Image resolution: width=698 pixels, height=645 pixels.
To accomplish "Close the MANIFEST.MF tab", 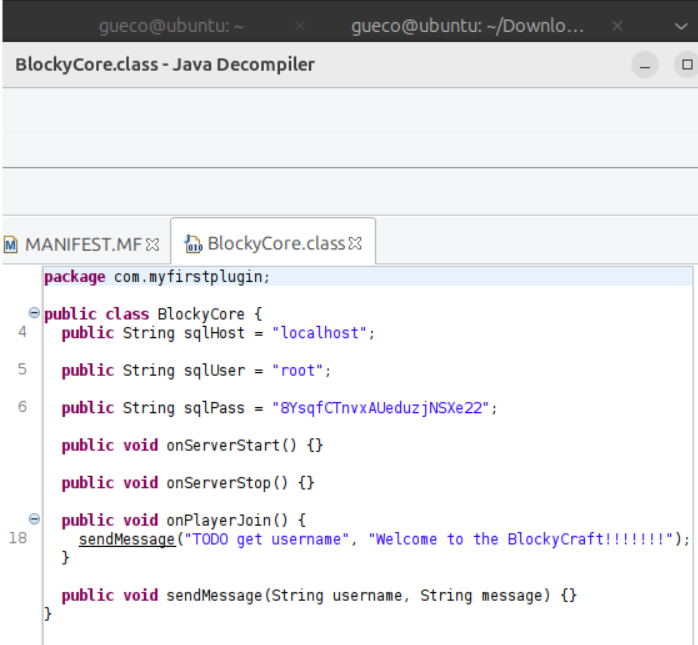I will pos(153,244).
